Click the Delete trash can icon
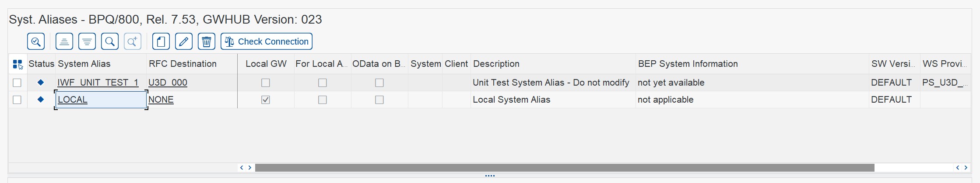980x183 pixels. (207, 42)
